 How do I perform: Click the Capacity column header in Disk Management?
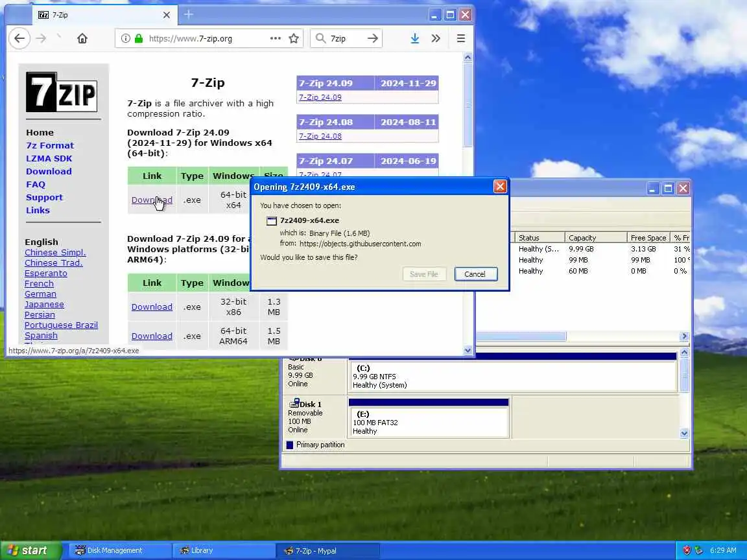point(595,238)
